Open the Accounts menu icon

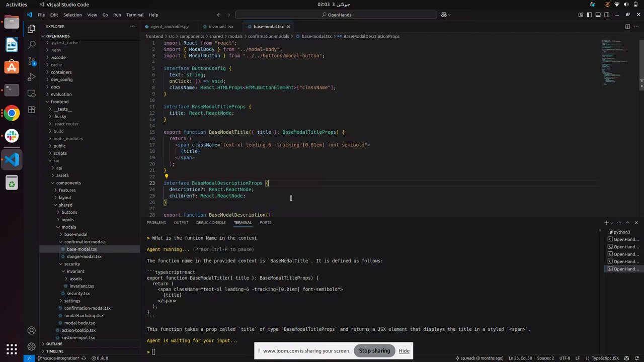(31, 330)
